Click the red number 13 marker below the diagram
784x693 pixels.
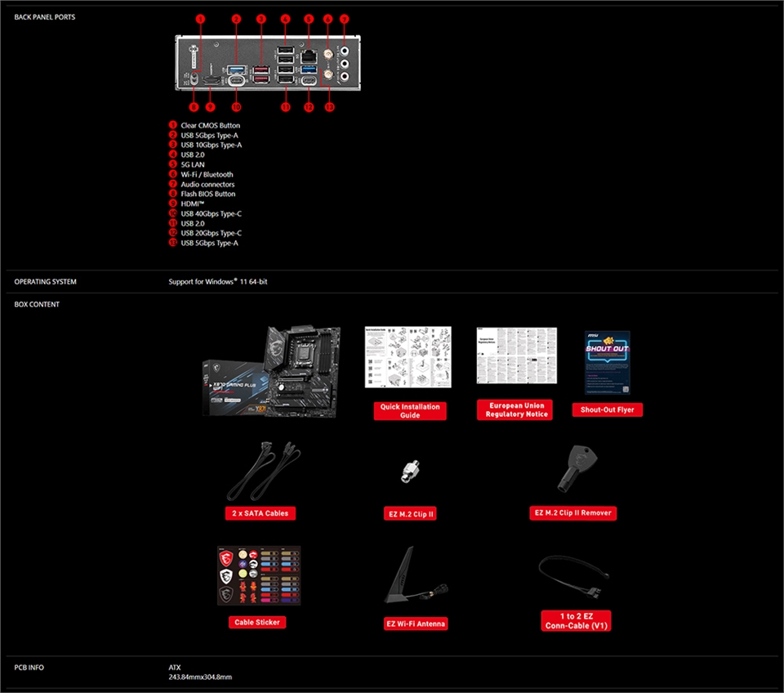[329, 106]
